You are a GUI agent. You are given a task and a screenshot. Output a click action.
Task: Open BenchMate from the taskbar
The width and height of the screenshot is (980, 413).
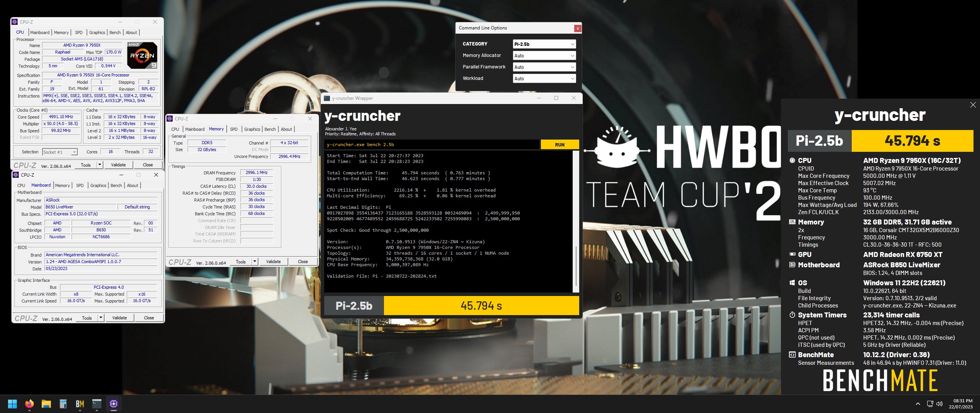click(80, 404)
